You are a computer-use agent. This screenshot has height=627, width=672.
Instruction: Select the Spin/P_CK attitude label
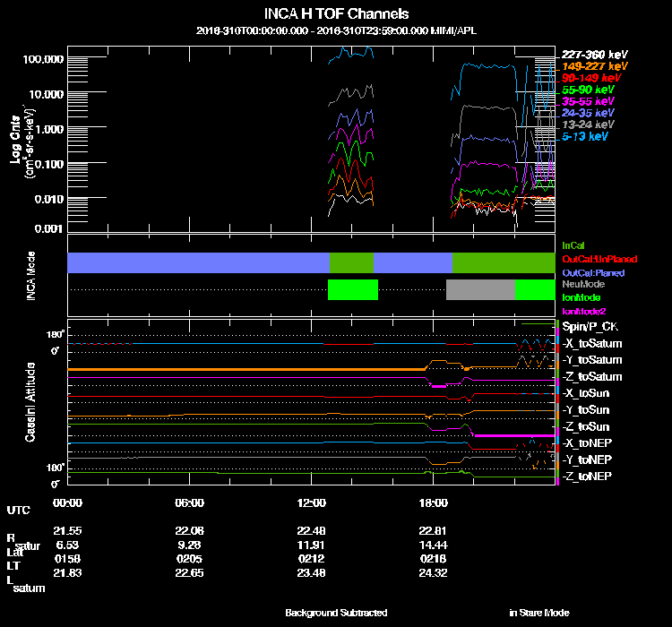coord(592,328)
